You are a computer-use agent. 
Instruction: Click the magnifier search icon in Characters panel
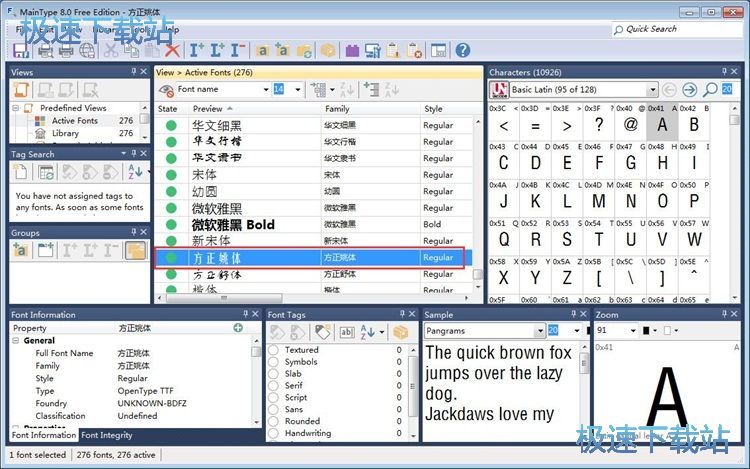(710, 90)
